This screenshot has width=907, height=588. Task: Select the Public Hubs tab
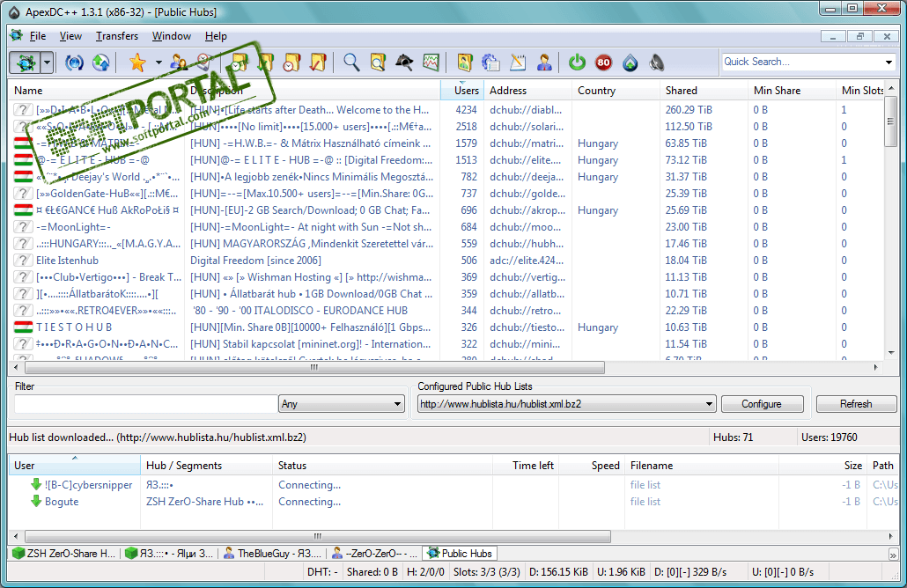(x=460, y=554)
